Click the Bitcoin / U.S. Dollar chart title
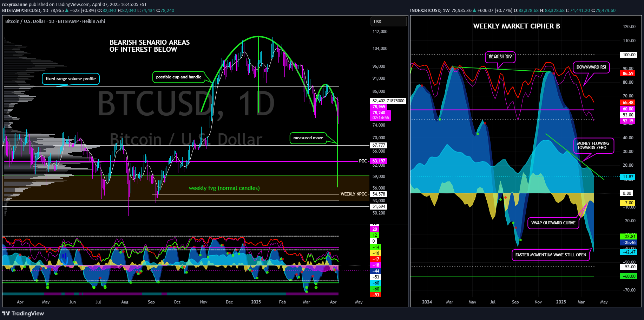 tap(55, 21)
